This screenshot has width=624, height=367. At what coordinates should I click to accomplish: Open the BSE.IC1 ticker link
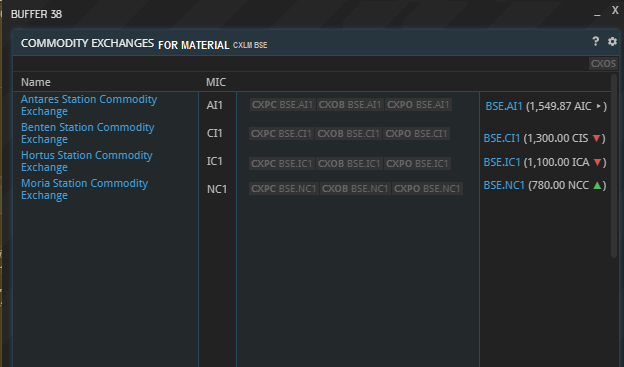pyautogui.click(x=502, y=162)
